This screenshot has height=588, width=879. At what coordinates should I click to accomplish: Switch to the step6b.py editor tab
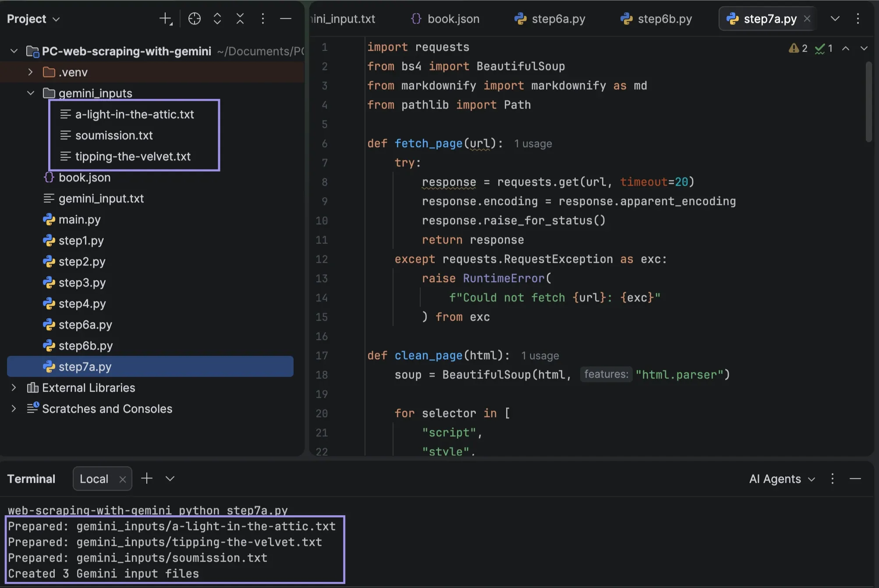[x=656, y=19]
